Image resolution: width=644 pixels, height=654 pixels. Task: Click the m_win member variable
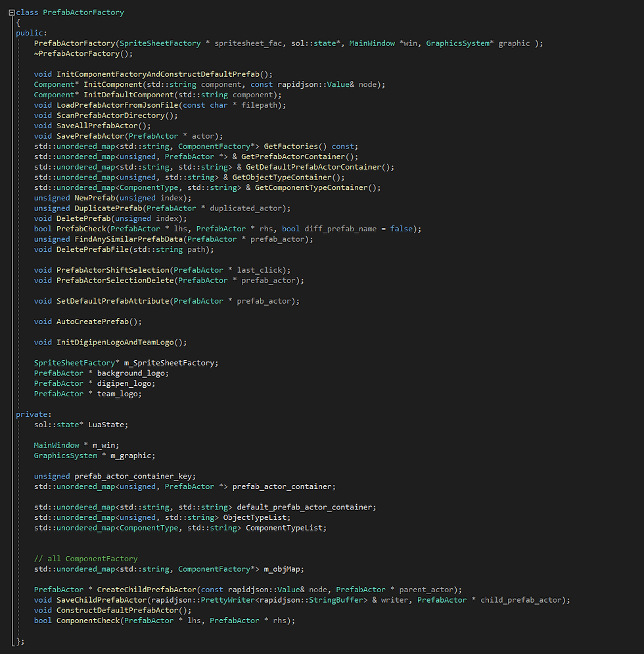coord(103,446)
